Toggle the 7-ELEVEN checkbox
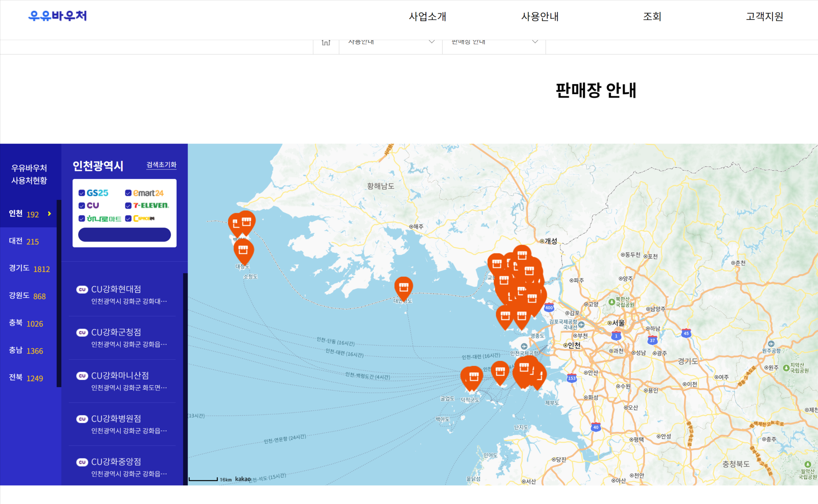This screenshot has height=504, width=818. tap(128, 206)
